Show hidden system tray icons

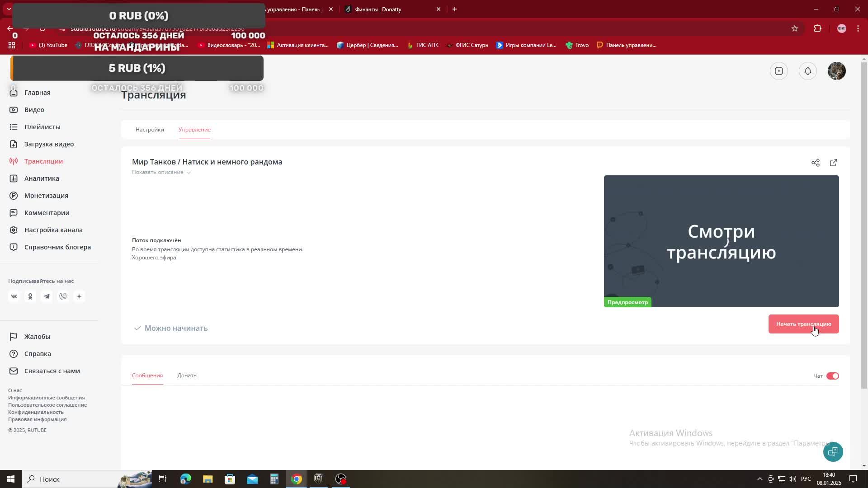[x=759, y=479]
